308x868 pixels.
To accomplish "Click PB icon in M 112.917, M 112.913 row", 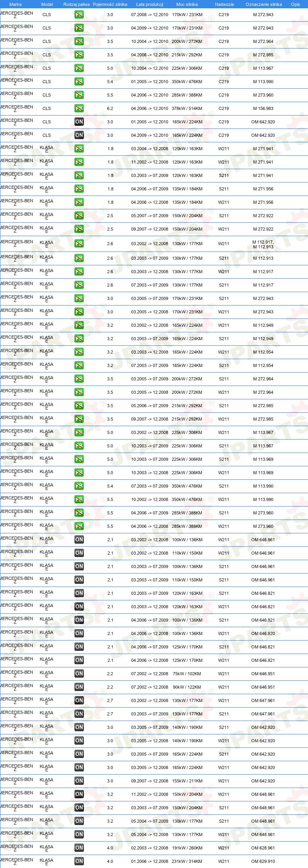I will (79, 244).
